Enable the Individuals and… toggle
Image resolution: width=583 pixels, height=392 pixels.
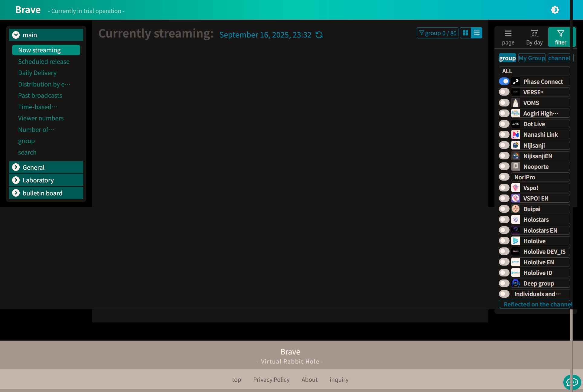pyautogui.click(x=504, y=294)
